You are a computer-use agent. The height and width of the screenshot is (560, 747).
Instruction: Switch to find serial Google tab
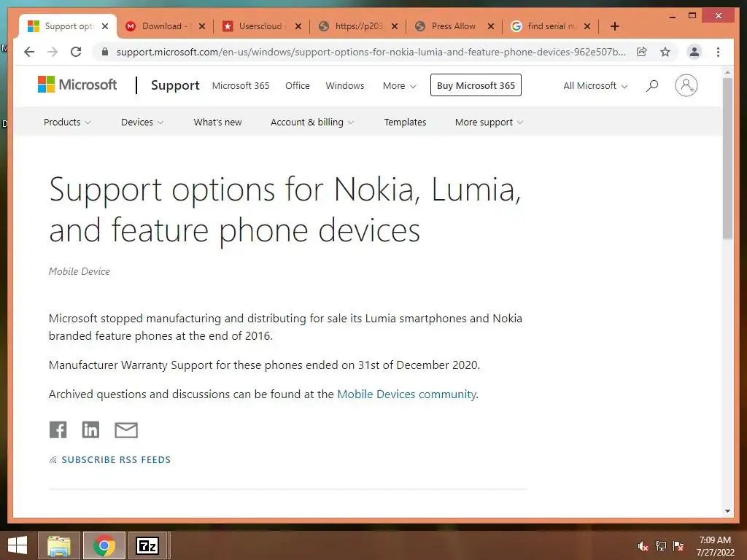tap(550, 26)
